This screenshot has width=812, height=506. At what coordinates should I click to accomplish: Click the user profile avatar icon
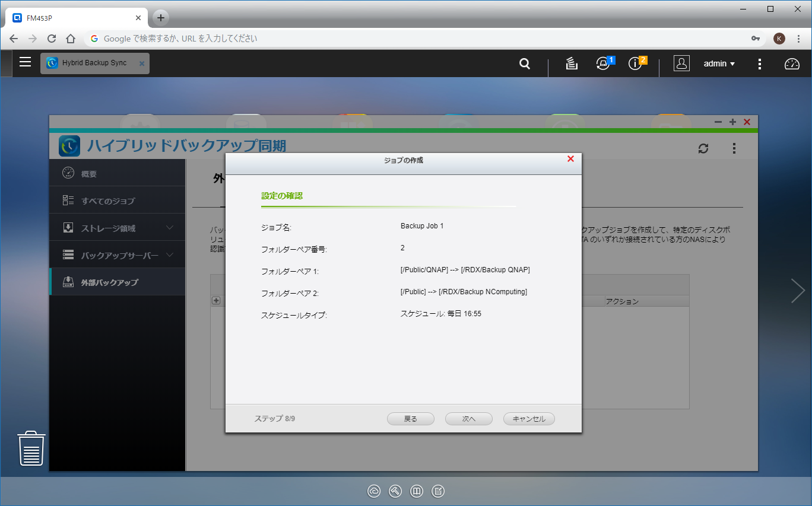(681, 63)
